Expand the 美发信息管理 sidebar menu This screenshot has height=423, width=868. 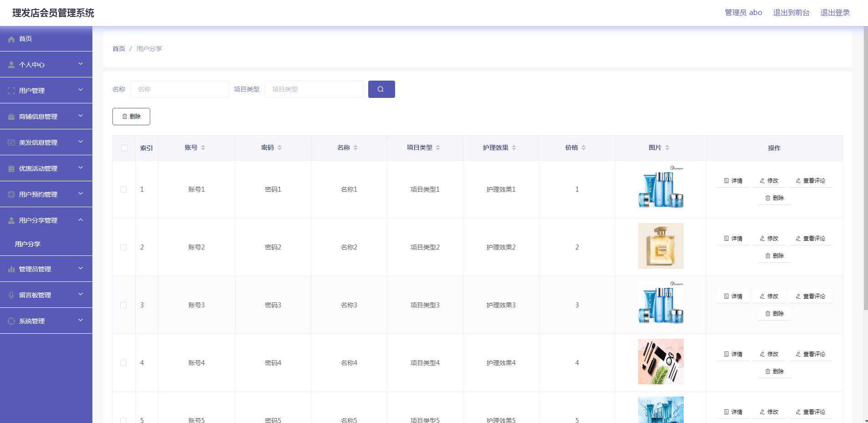(46, 143)
